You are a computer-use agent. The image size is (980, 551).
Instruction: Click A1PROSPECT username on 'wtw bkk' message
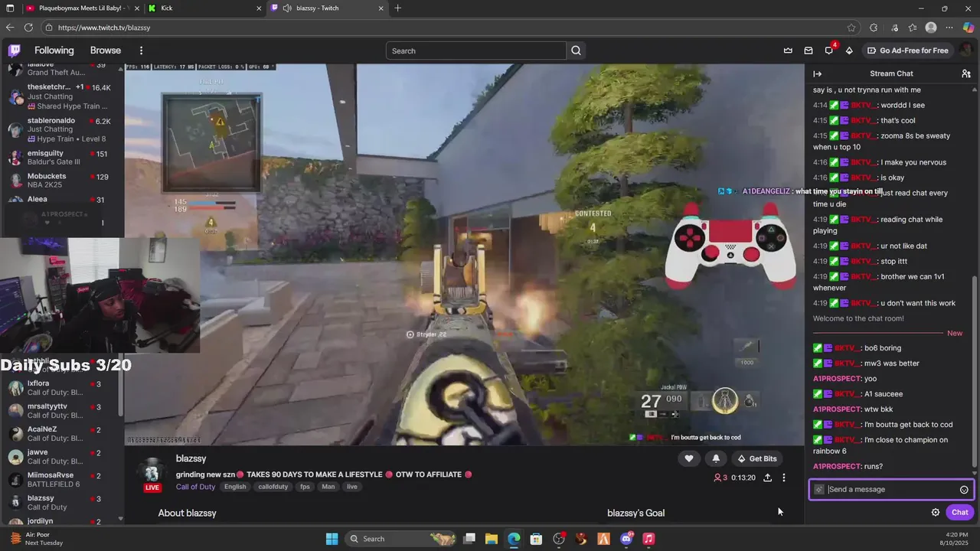(x=838, y=409)
